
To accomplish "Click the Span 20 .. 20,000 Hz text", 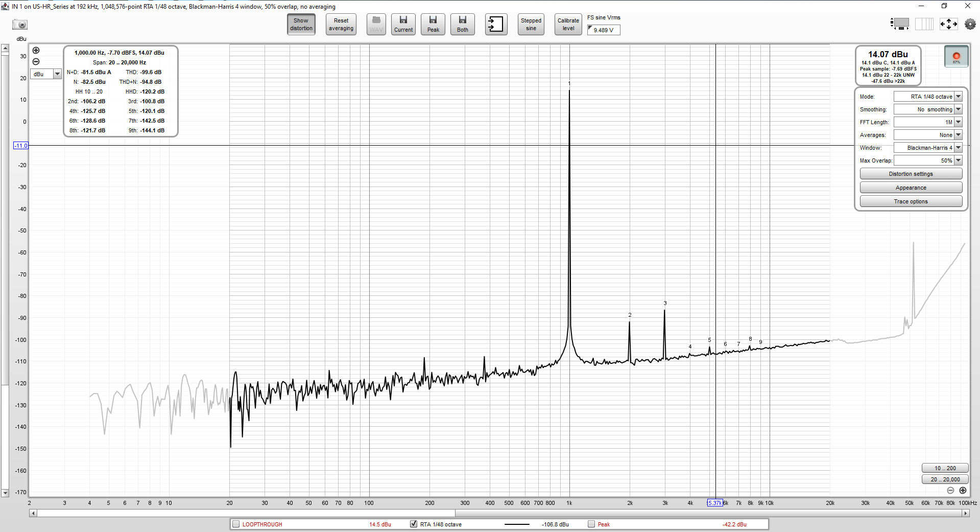I will 119,62.
